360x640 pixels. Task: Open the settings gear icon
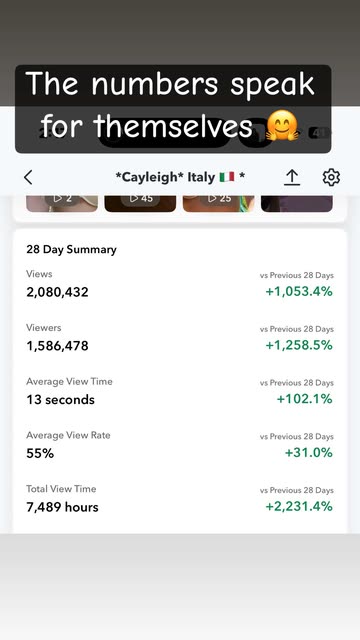(331, 178)
